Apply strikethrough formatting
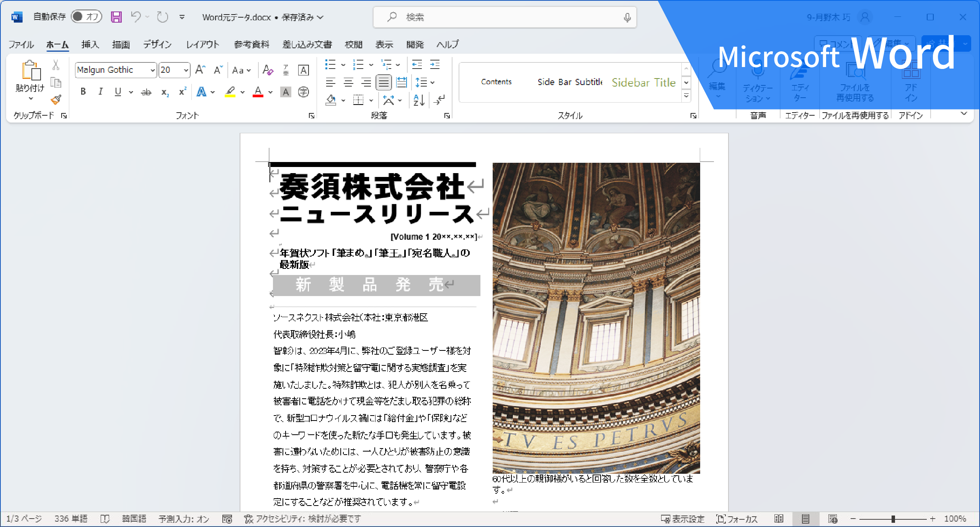 [146, 92]
